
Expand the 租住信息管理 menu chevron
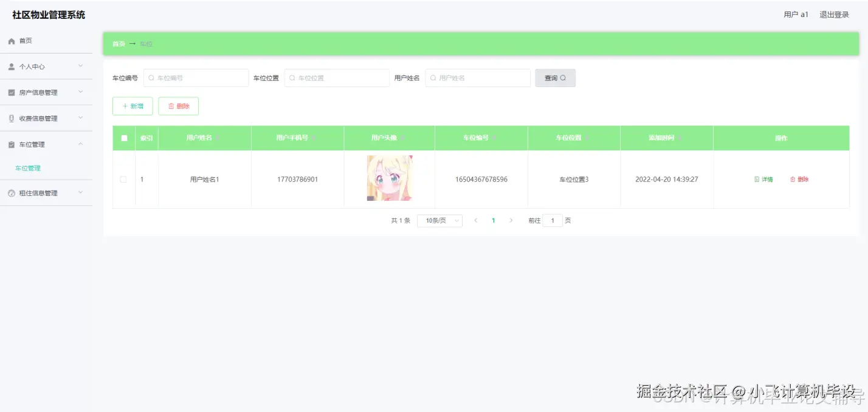click(81, 193)
